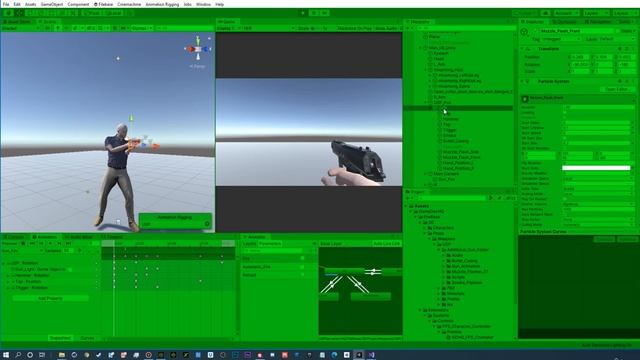This screenshot has width=640, height=360.
Task: Go to first keyframe in Animation window
Action: click(x=32, y=244)
